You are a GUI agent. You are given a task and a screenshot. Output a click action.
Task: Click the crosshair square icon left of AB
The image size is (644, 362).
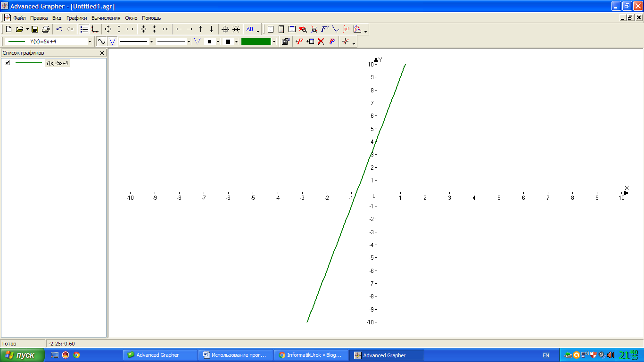(225, 29)
